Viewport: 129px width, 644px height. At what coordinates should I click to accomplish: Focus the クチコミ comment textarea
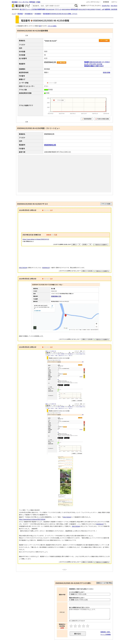point(89,614)
